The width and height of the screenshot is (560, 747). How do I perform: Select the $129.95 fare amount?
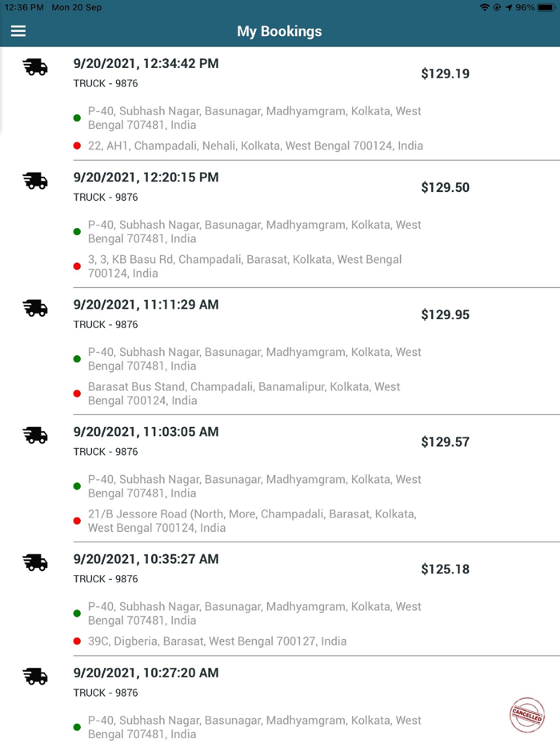coord(445,315)
